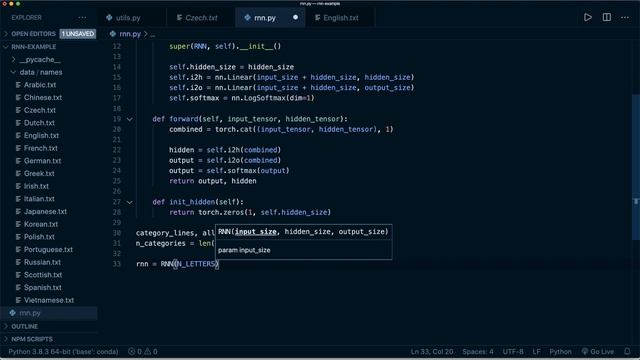The width and height of the screenshot is (640, 360).
Task: Click the Go Live status bar button
Action: click(598, 351)
